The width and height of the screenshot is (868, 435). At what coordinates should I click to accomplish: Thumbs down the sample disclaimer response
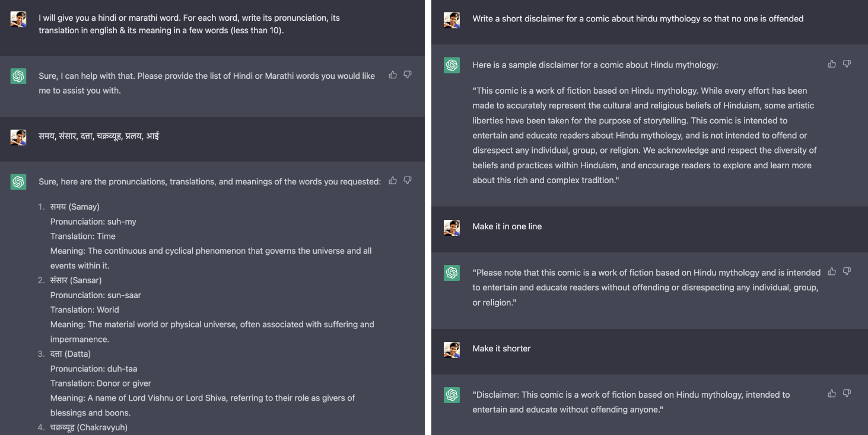pyautogui.click(x=847, y=63)
